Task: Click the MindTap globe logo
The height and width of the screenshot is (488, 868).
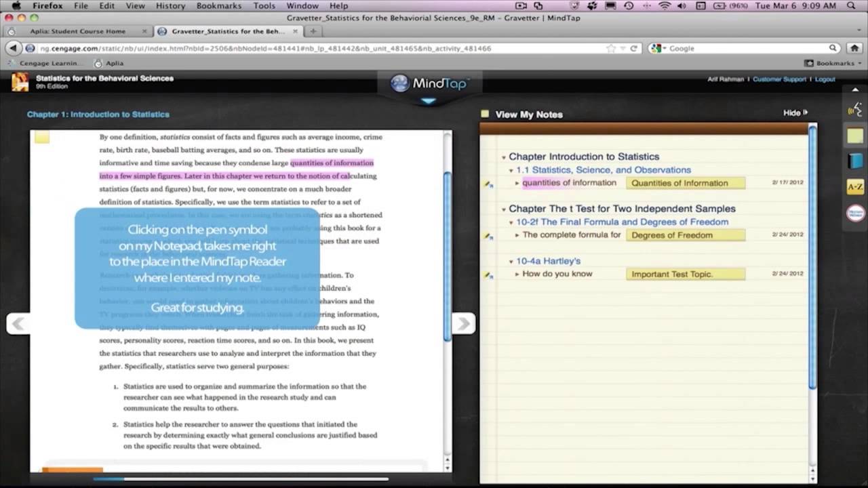Action: click(400, 83)
